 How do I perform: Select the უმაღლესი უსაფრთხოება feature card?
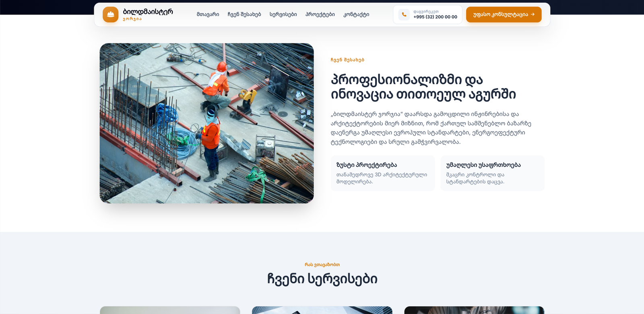click(492, 173)
